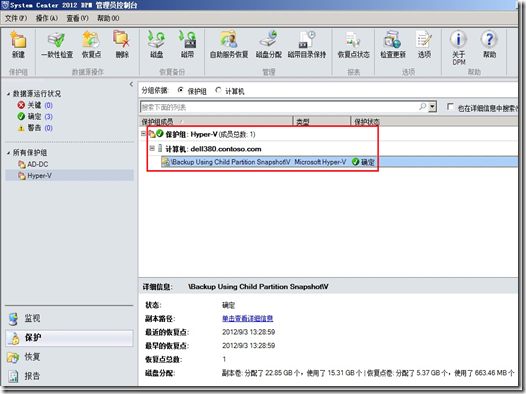Select 关键 critical status filter
The image size is (526, 394).
(x=35, y=105)
